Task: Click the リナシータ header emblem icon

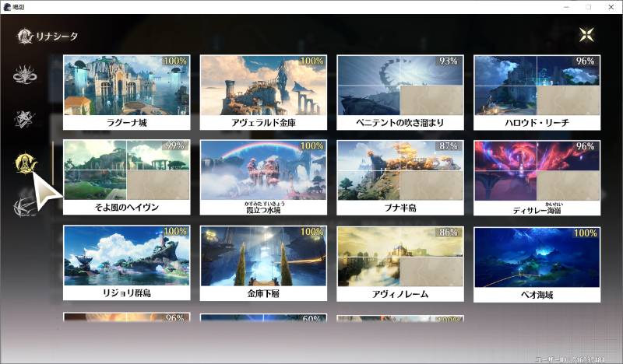Action: [x=24, y=36]
